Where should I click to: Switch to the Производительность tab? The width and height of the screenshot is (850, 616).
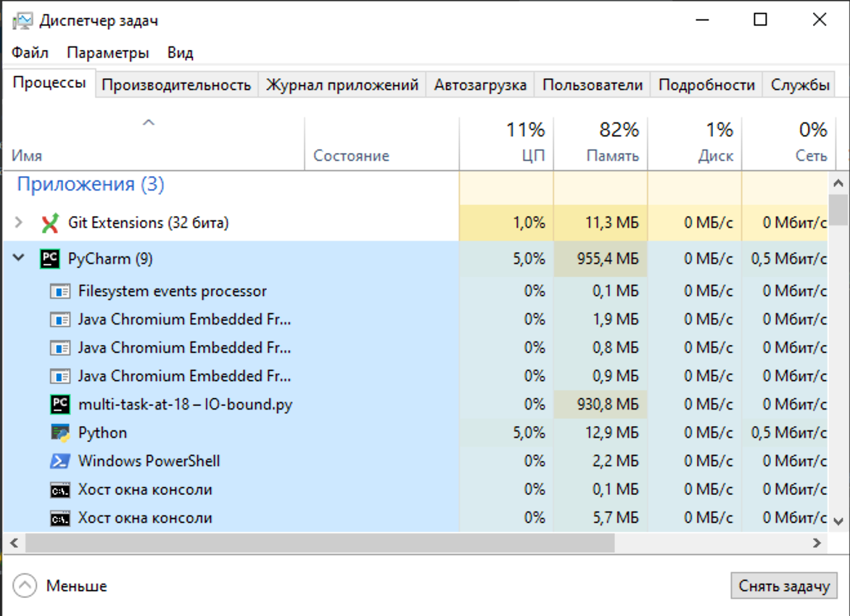pos(177,85)
